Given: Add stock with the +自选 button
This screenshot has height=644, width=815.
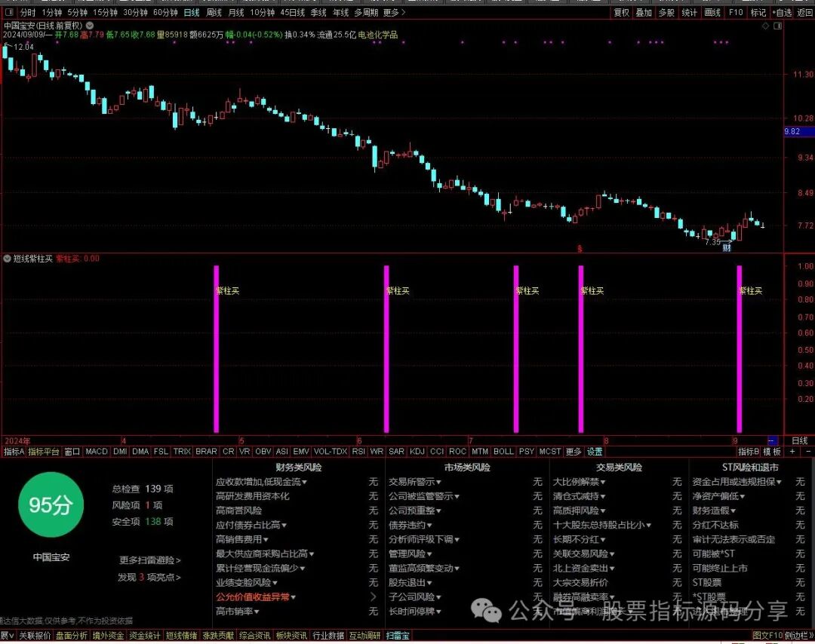Looking at the screenshot, I should pos(783,13).
